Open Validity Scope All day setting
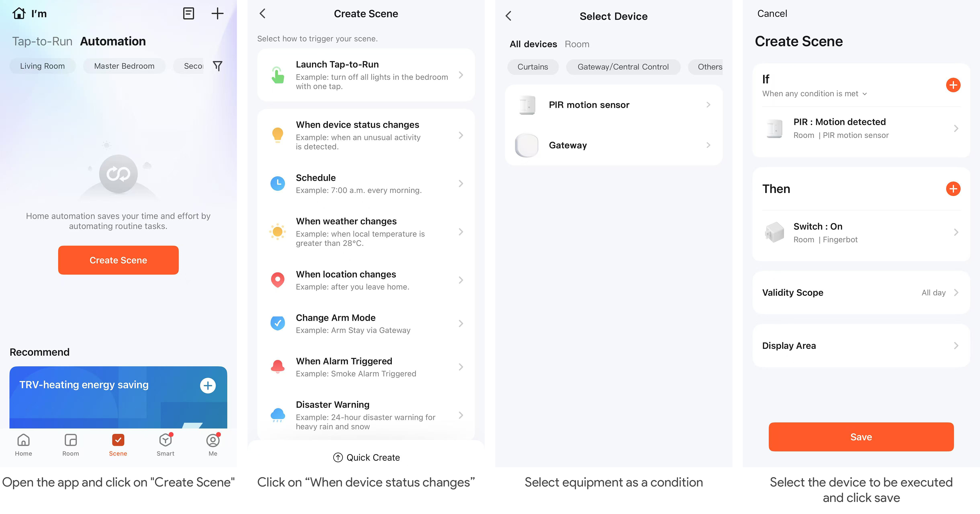 pos(861,292)
